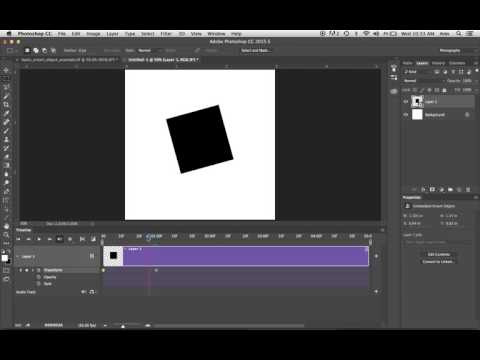The width and height of the screenshot is (480, 360).
Task: Click the Select and Mask button
Action: tap(256, 51)
